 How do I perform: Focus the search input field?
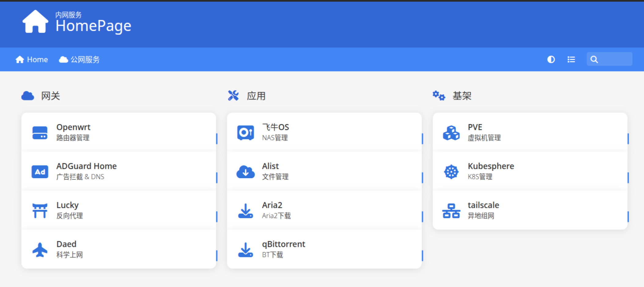(609, 59)
